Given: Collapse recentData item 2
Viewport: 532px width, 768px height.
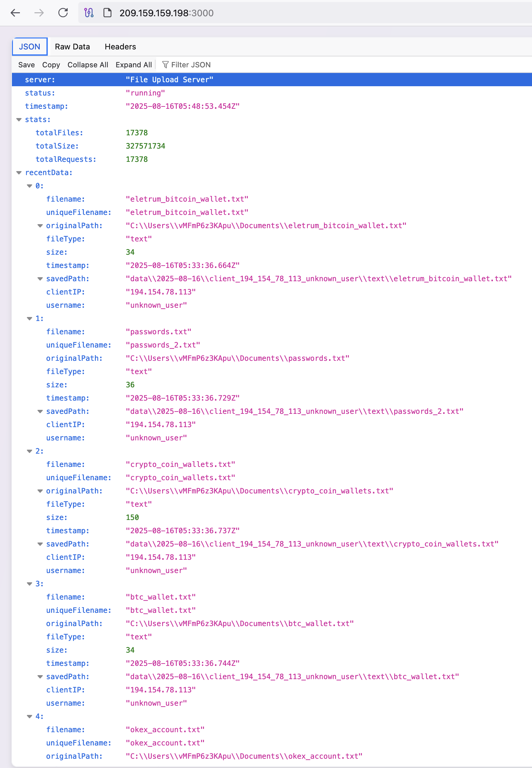Looking at the screenshot, I should [x=29, y=451].
